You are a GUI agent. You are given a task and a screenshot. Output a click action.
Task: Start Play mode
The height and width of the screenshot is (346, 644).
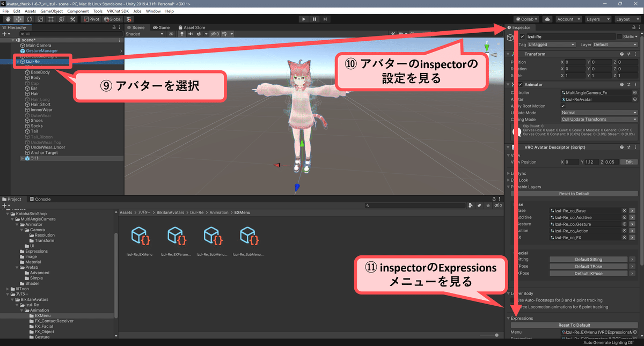(304, 19)
